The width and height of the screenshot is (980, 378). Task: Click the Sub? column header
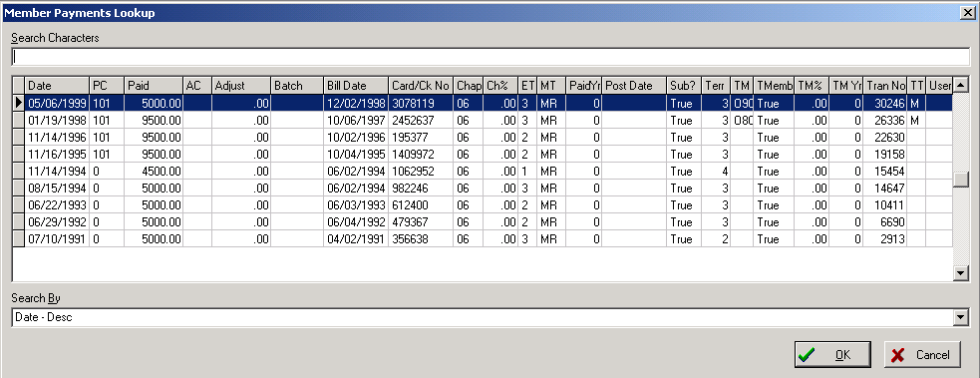[x=684, y=86]
